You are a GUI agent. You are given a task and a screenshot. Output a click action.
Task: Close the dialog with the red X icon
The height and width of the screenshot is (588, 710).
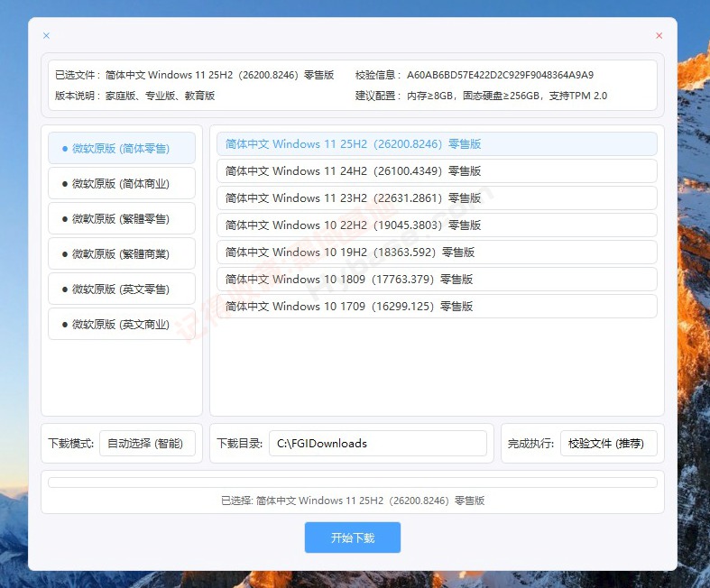[659, 36]
